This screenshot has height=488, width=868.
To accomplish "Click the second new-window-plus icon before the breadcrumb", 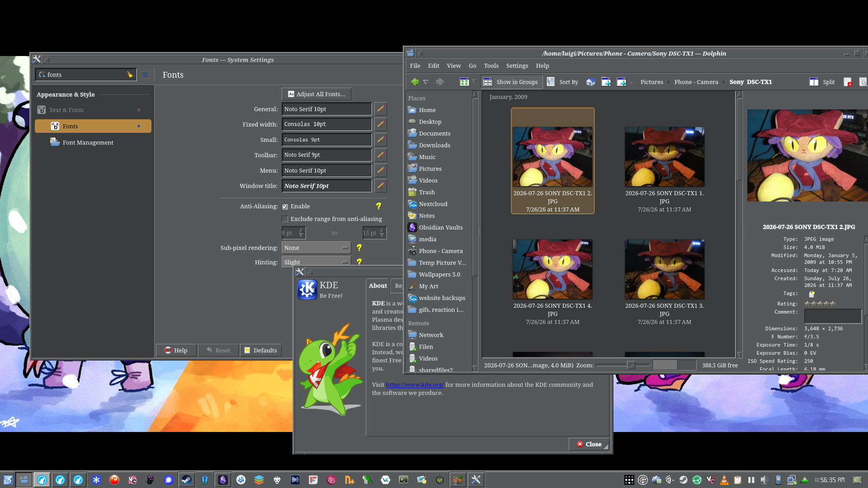I will click(x=622, y=82).
